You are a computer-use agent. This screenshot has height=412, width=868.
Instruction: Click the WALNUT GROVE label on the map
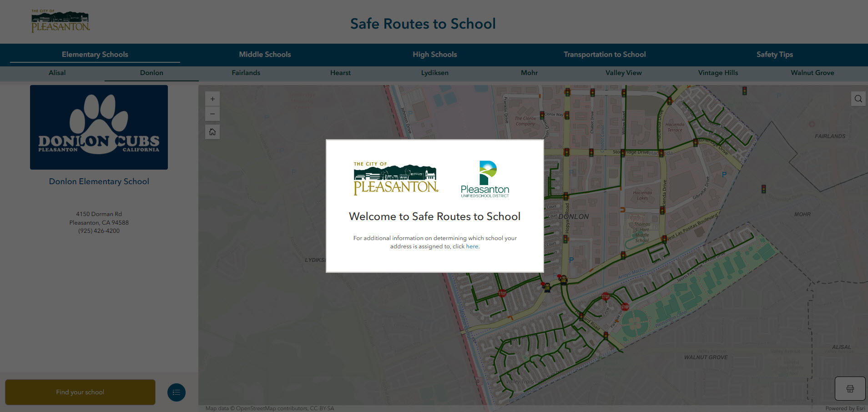pos(706,357)
